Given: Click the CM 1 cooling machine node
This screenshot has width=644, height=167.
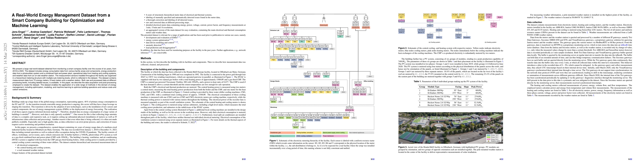Looking at the screenshot, I should 402,17.
